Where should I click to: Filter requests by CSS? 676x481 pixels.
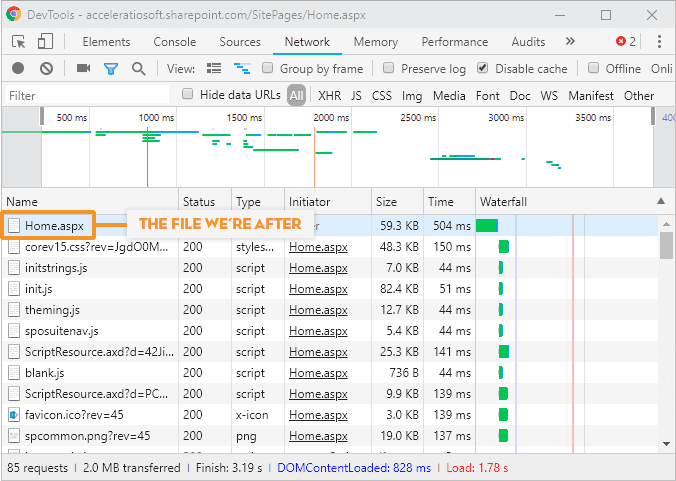click(382, 96)
